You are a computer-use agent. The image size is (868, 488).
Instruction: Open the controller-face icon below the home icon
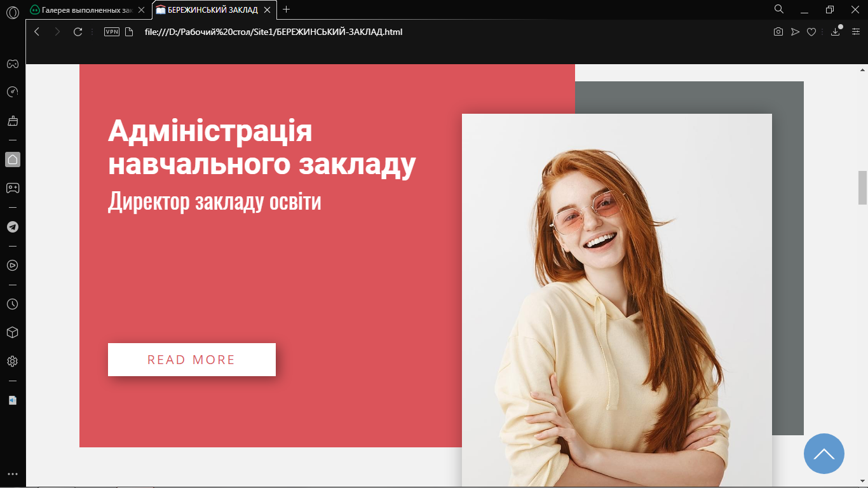pyautogui.click(x=13, y=188)
